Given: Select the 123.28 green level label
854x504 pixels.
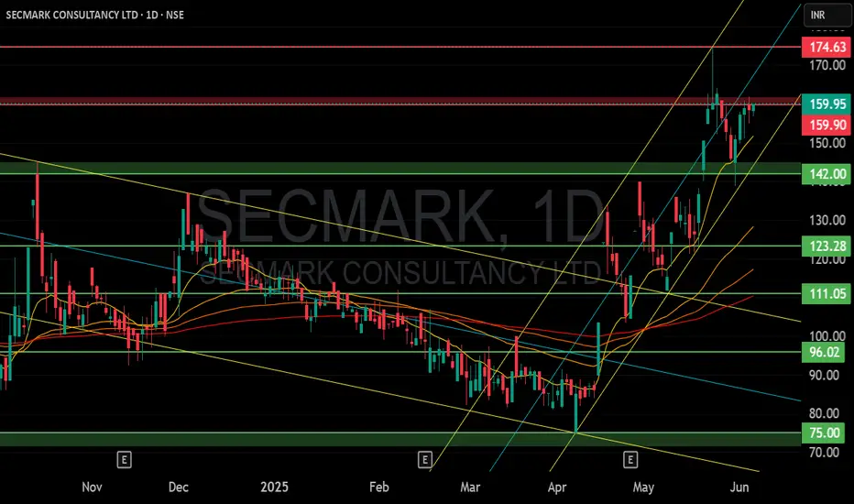Looking at the screenshot, I should (x=827, y=247).
